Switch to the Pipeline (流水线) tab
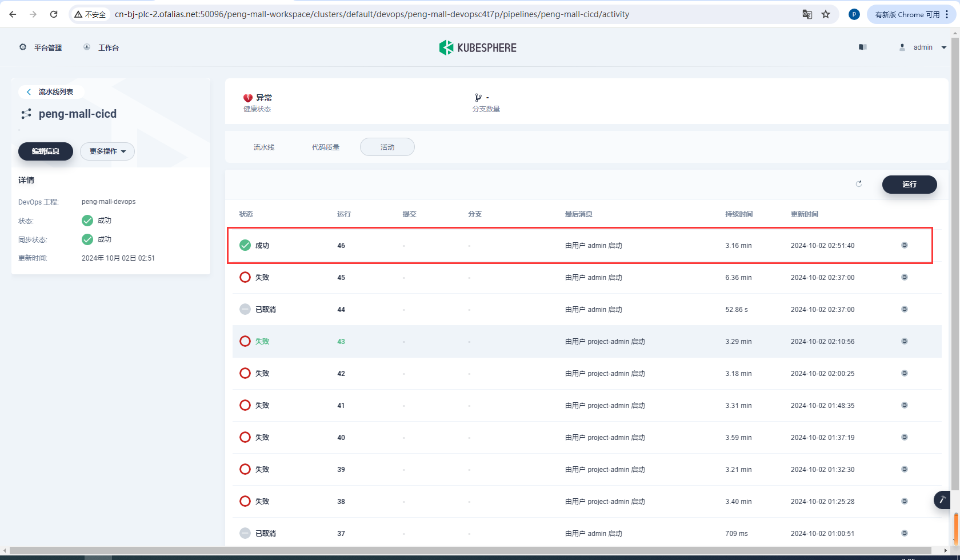960x560 pixels. coord(264,147)
